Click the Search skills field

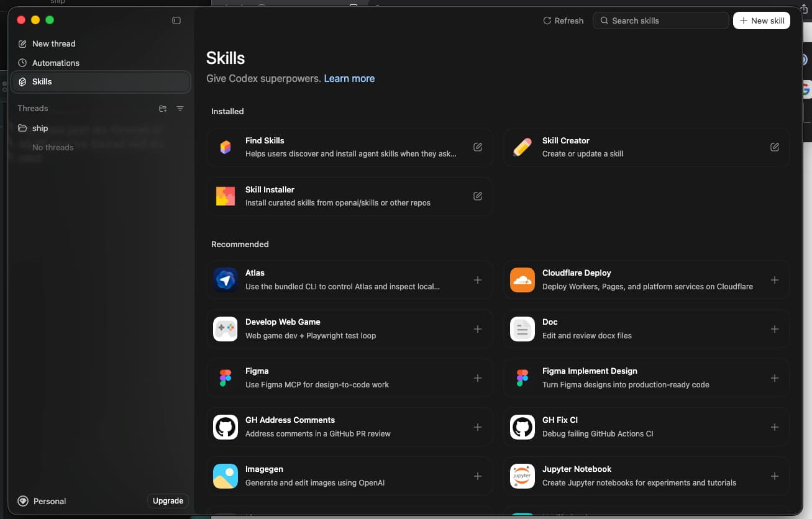(662, 20)
